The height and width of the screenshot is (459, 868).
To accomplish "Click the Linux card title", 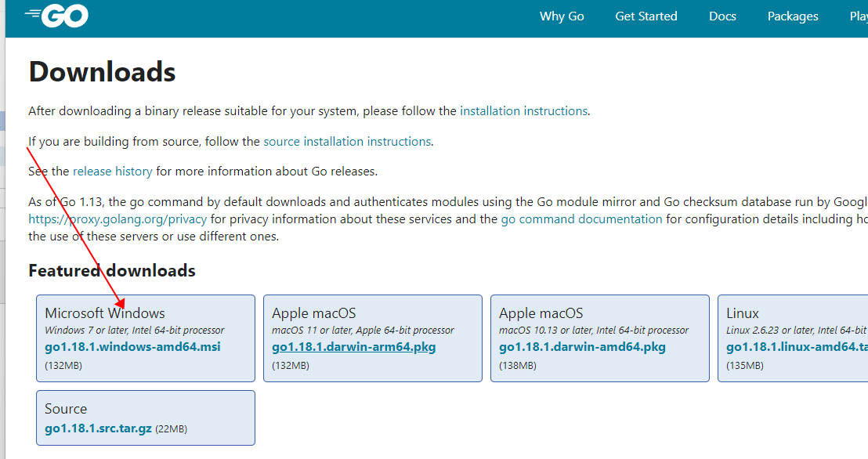I will pos(743,313).
